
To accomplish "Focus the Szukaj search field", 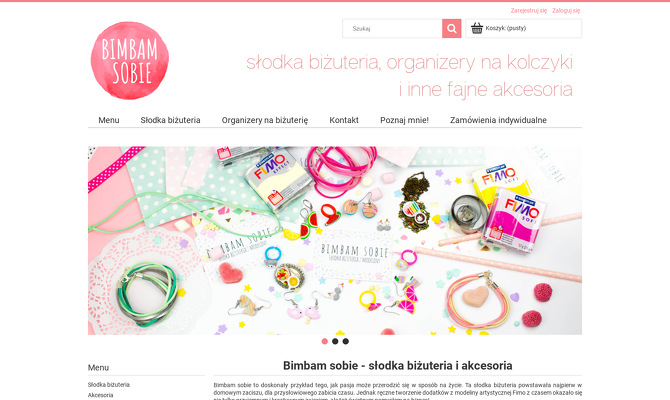I will click(x=392, y=29).
